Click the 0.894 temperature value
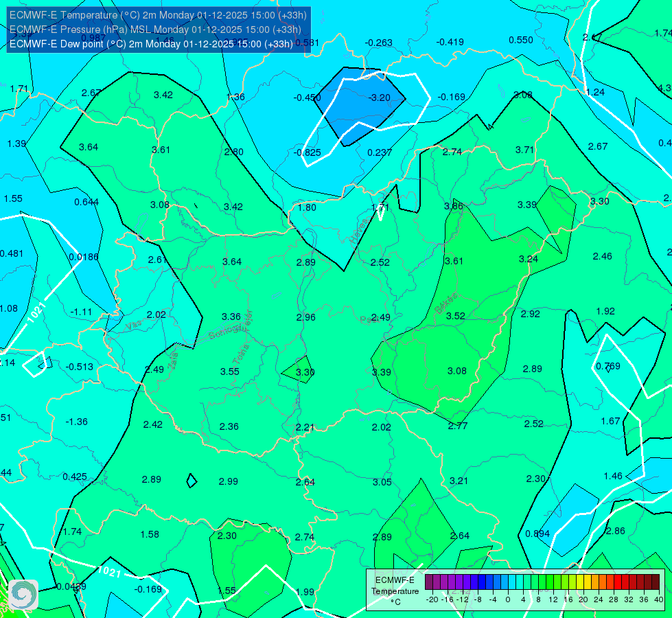Image resolution: width=672 pixels, height=618 pixels. (x=537, y=534)
